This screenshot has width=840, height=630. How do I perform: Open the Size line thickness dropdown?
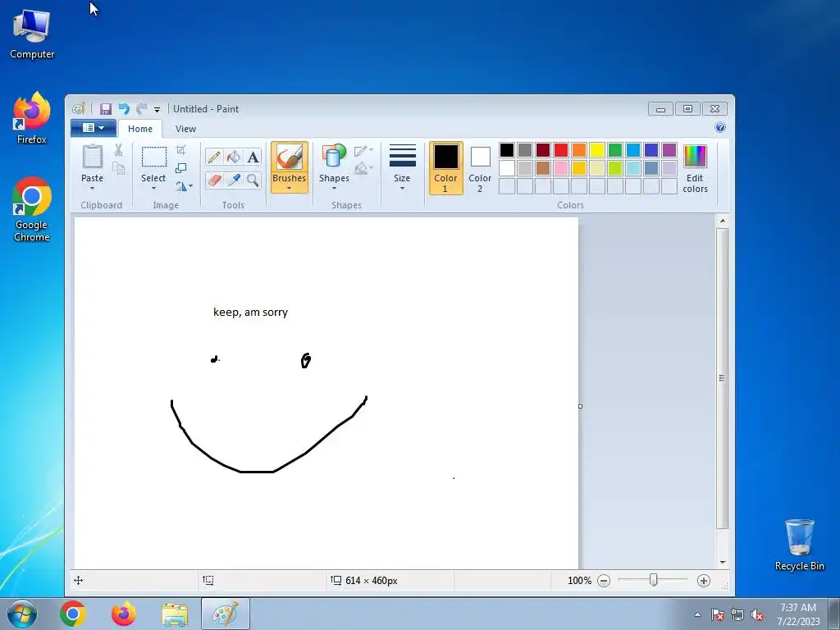pyautogui.click(x=402, y=167)
